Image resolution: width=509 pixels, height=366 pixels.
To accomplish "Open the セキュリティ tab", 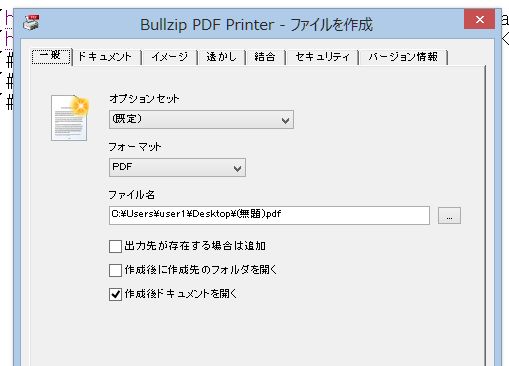I will (322, 57).
